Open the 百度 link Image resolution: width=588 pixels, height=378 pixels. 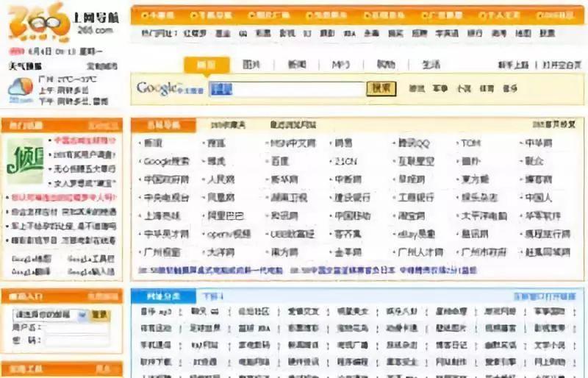279,160
